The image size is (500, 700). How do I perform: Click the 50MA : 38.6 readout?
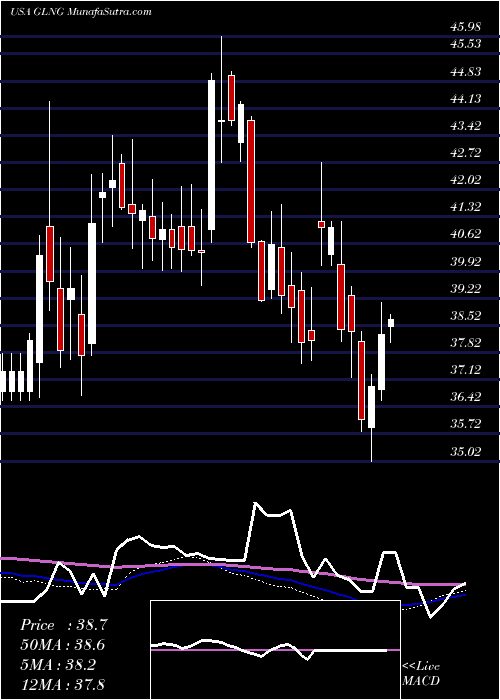click(63, 645)
